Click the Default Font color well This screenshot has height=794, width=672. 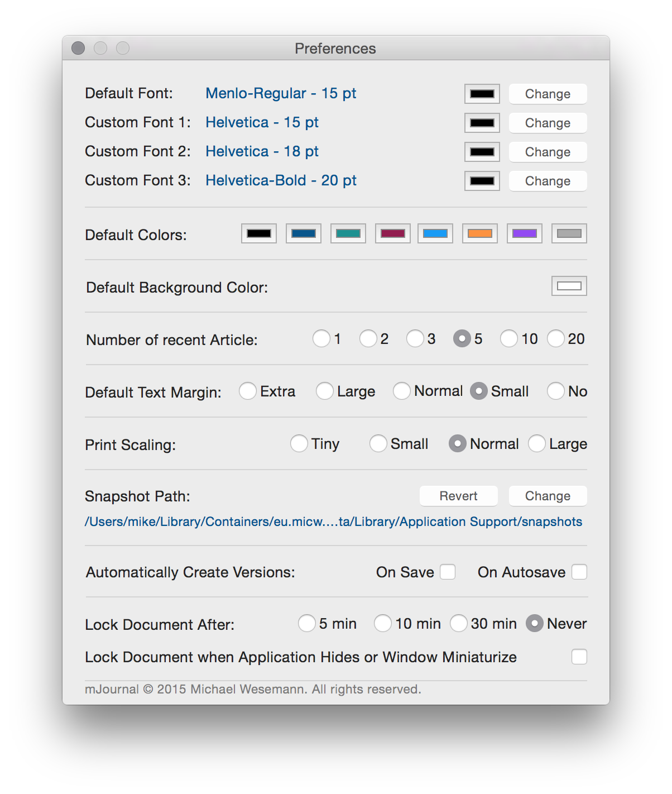click(x=482, y=94)
